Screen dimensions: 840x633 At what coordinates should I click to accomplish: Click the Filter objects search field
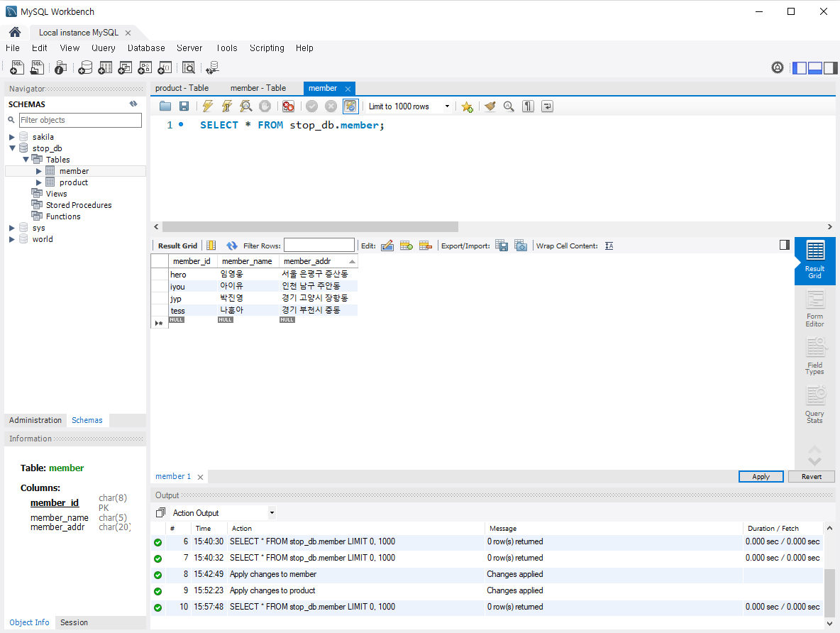[80, 120]
